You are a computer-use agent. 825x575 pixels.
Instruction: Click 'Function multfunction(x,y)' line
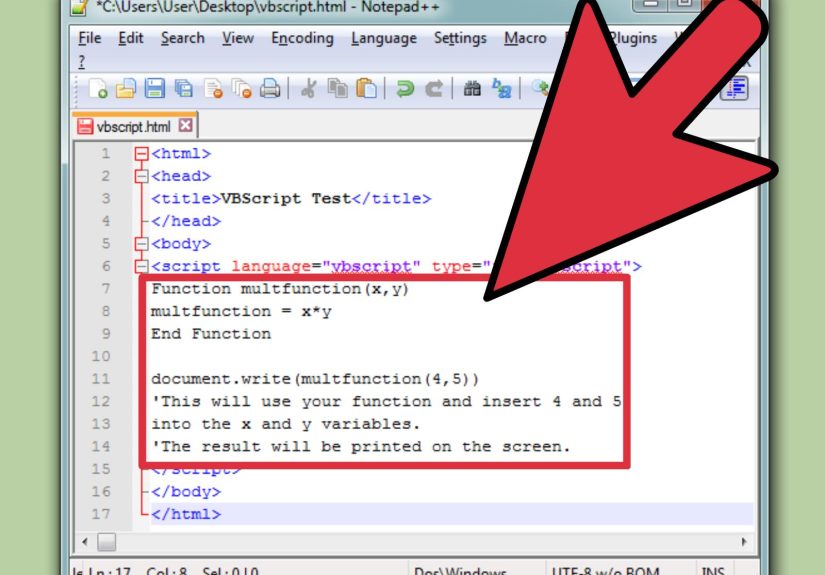pos(280,289)
